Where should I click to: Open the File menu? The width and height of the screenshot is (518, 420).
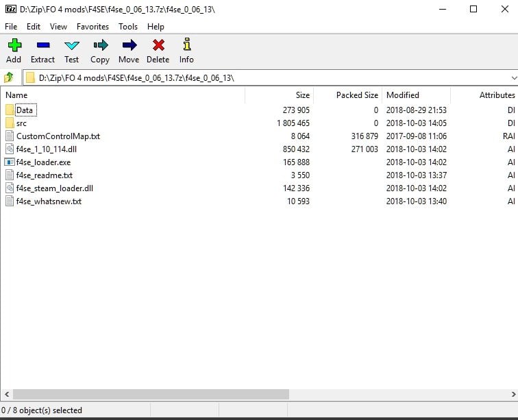point(11,27)
